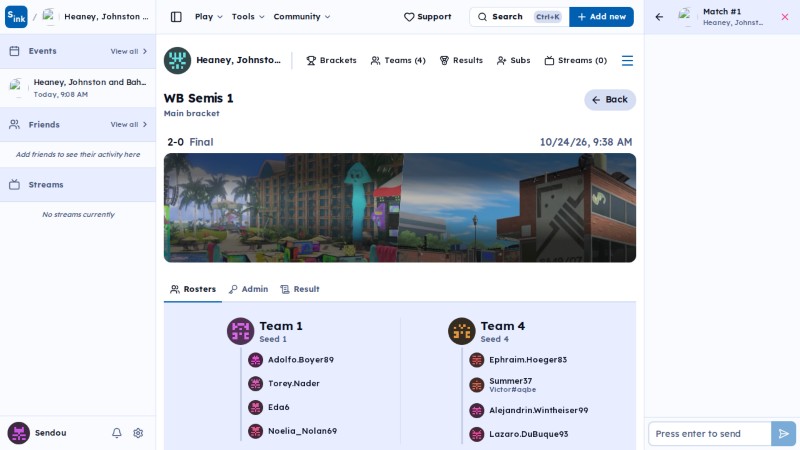
Task: Open Team 1 name link
Action: 281,326
